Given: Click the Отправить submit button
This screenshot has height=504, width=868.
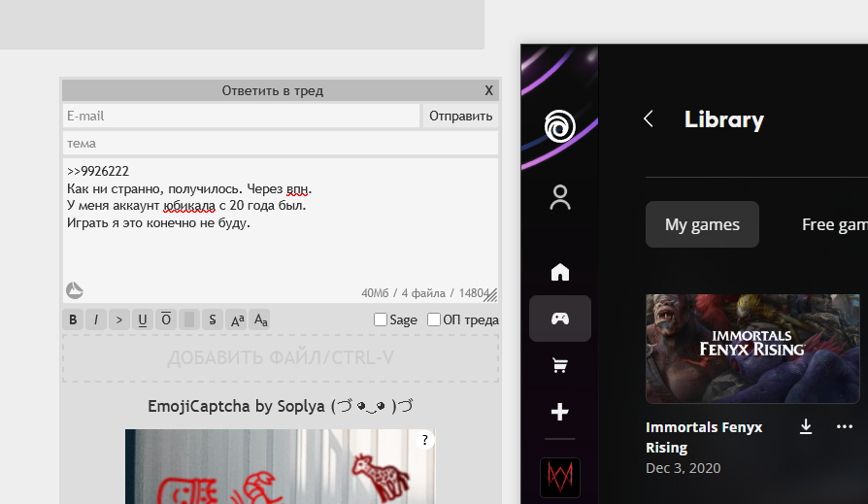Looking at the screenshot, I should pos(460,116).
